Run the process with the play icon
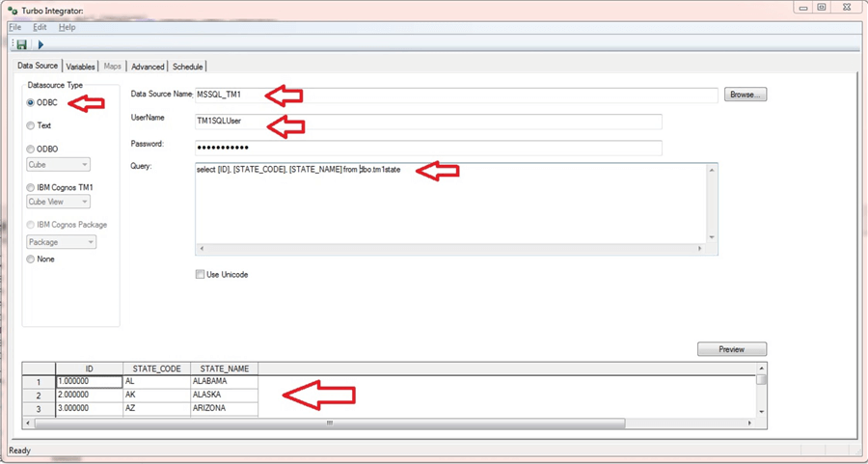This screenshot has width=868, height=464. 41,44
